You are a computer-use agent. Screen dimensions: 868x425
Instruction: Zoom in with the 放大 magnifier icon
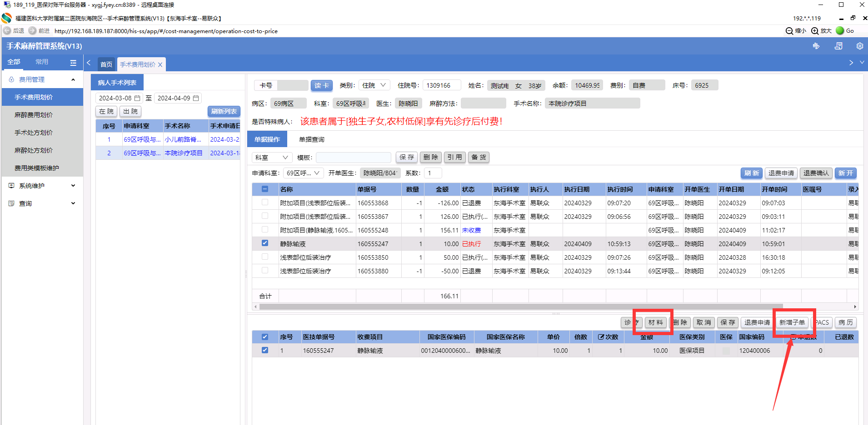815,30
